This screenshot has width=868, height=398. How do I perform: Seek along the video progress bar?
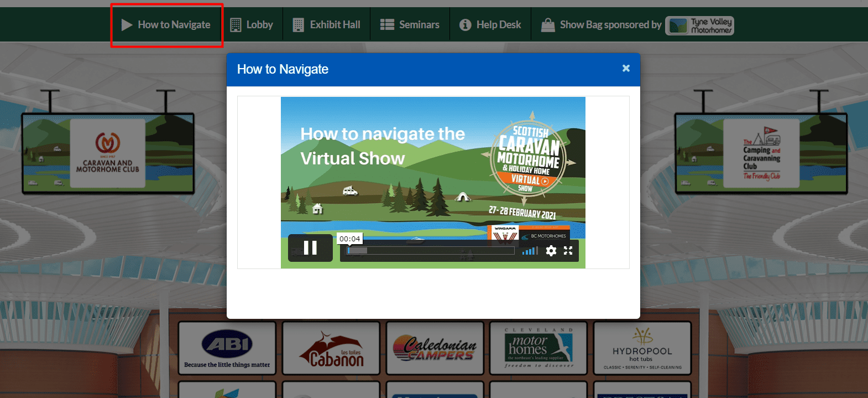click(430, 251)
